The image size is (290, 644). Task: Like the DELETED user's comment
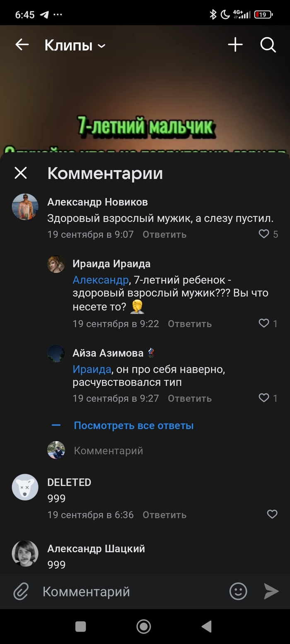(272, 514)
